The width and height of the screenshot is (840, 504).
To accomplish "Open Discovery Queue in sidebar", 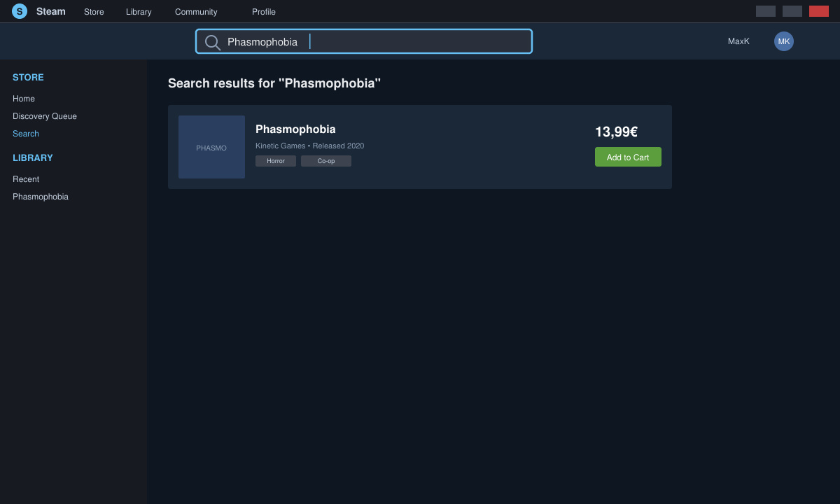I will [45, 116].
